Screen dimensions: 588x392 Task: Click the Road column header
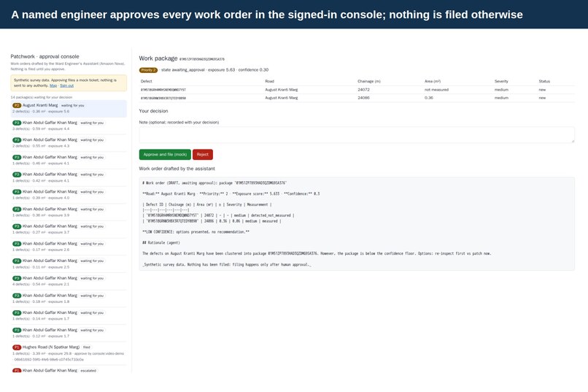coord(269,81)
